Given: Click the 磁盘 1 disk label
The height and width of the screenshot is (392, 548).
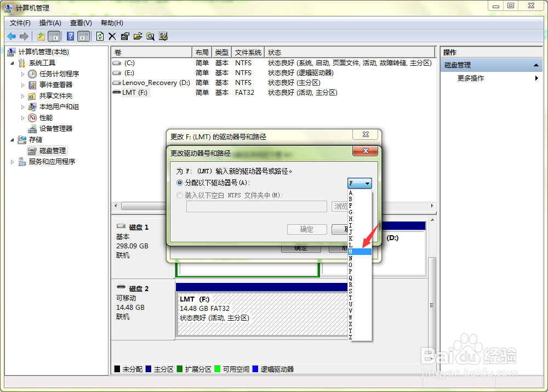Looking at the screenshot, I should pos(139,228).
